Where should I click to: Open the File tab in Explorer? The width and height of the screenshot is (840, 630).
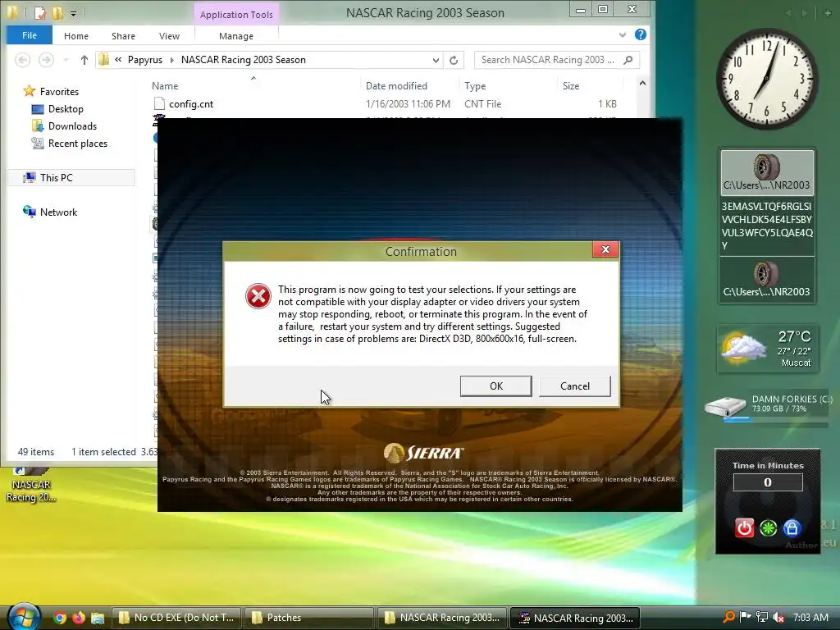coord(30,35)
